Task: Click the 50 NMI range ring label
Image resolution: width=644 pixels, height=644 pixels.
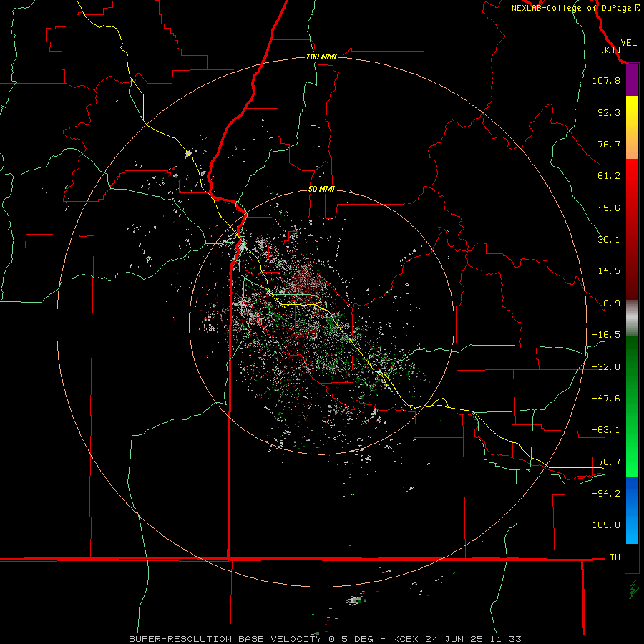Action: point(321,190)
